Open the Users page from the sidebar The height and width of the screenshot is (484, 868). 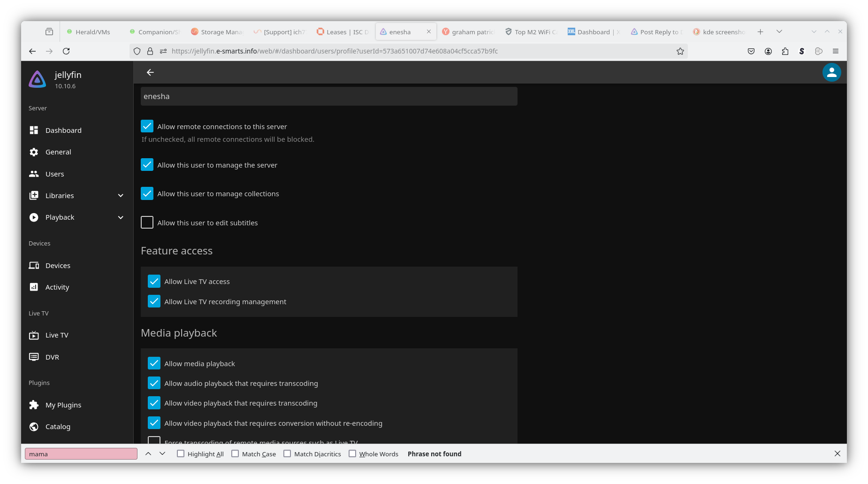pyautogui.click(x=54, y=174)
